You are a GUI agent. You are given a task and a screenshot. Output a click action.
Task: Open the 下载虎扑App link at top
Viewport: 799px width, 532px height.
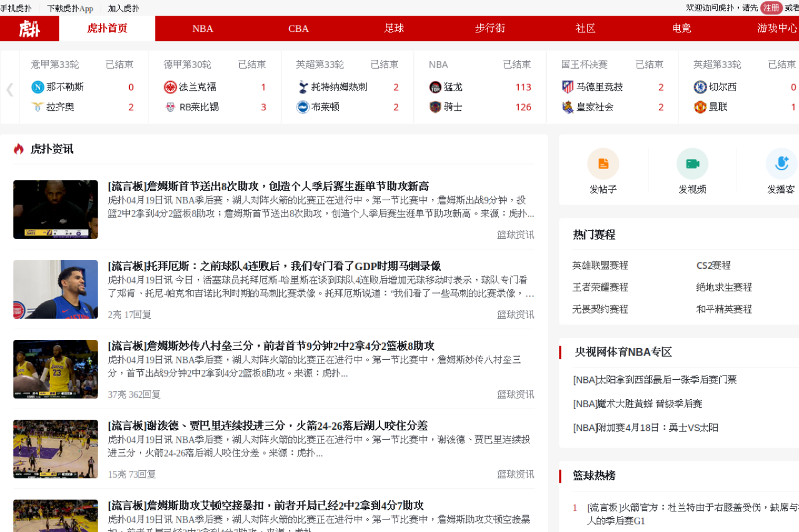coord(70,8)
